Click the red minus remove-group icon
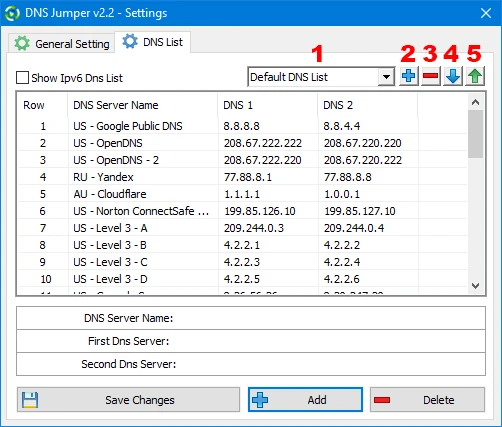 pyautogui.click(x=431, y=76)
